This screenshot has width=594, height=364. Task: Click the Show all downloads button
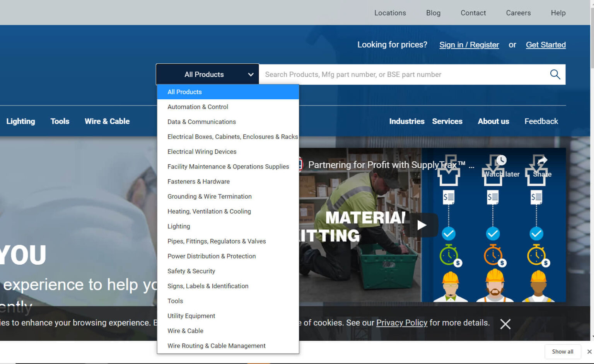tap(562, 352)
